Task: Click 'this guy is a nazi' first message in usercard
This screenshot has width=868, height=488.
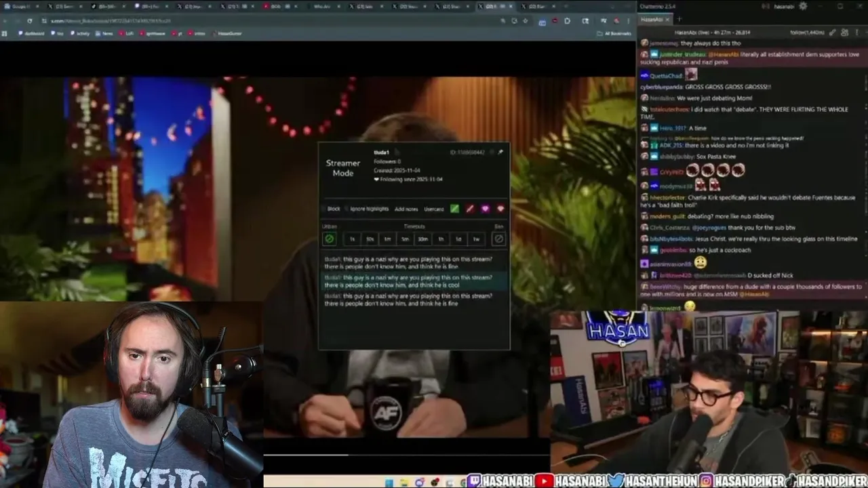Action: coord(408,262)
